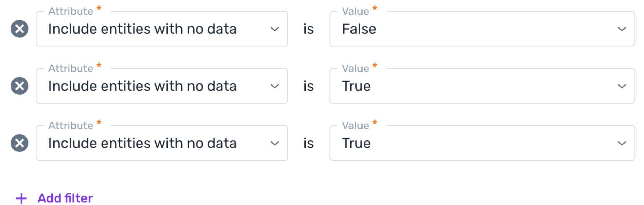Open the third row Value dropdown showing True
This screenshot has height=205, width=644.
coord(482,143)
